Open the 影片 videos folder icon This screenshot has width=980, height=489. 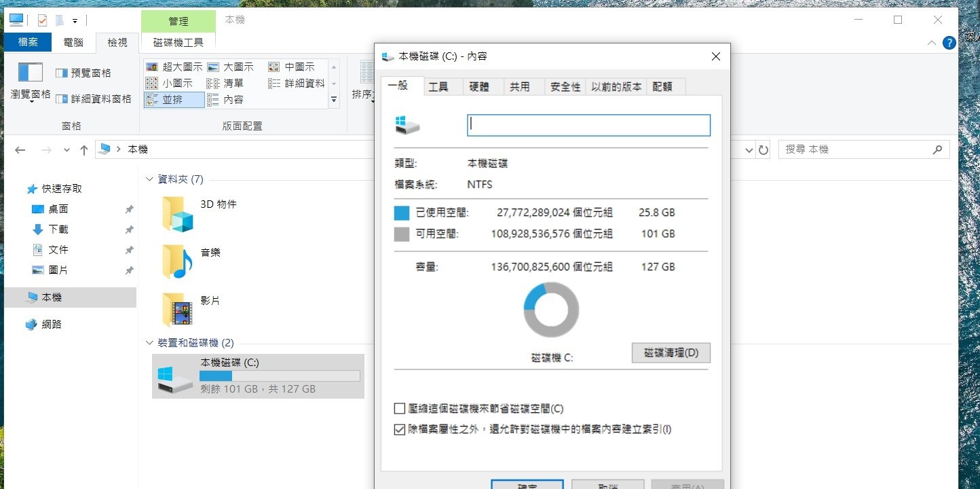pos(178,310)
